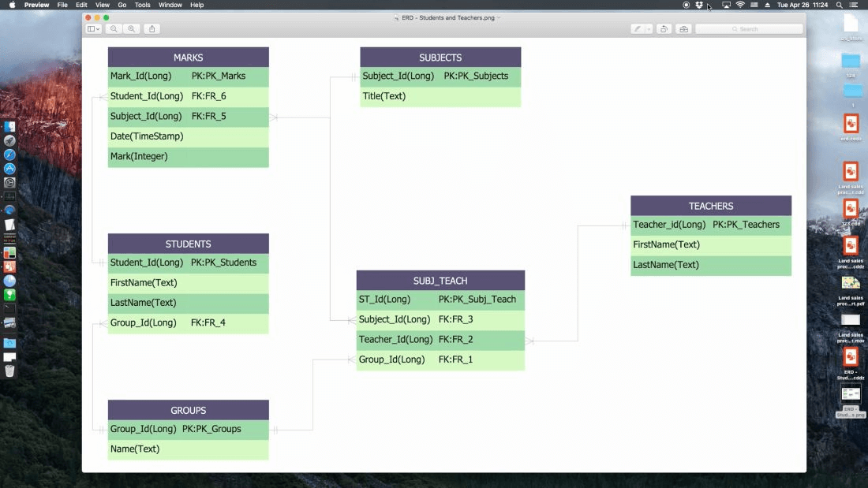Open Notification Center from menu bar
This screenshot has width=868, height=488.
coord(854,5)
